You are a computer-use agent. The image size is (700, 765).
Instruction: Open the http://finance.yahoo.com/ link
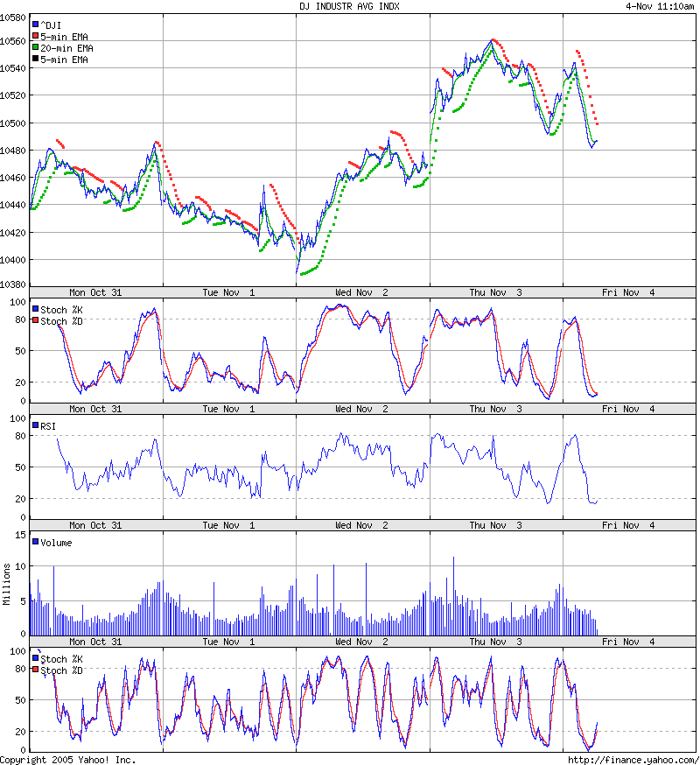[x=633, y=760]
